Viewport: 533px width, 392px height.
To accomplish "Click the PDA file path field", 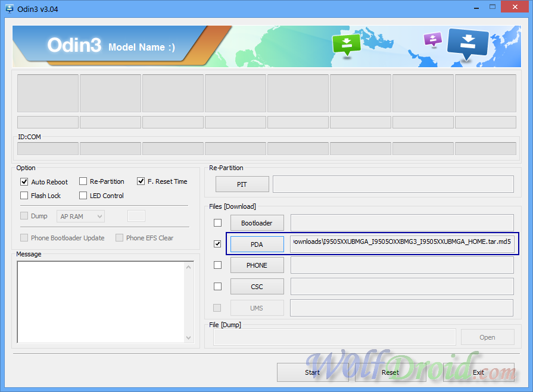I will click(402, 244).
